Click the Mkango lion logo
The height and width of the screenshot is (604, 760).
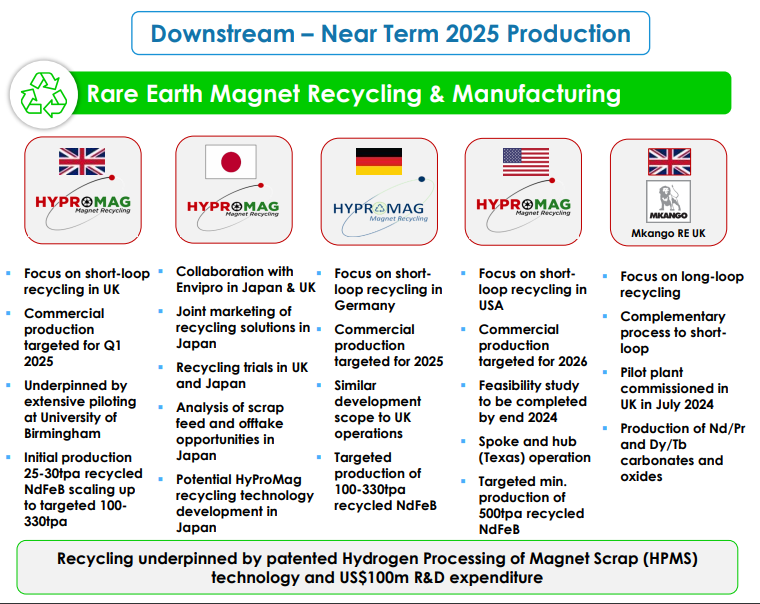pos(668,201)
